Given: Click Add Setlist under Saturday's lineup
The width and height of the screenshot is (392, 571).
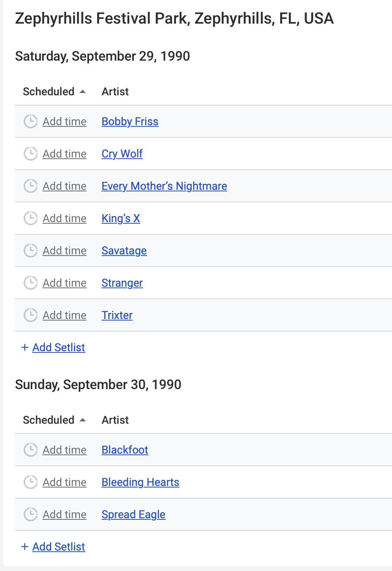Looking at the screenshot, I should tap(59, 347).
